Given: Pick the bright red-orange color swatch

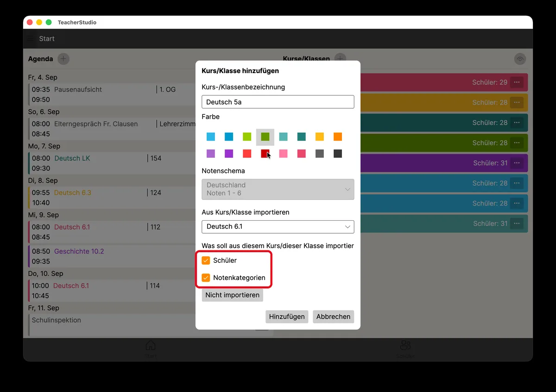Looking at the screenshot, I should [x=247, y=154].
